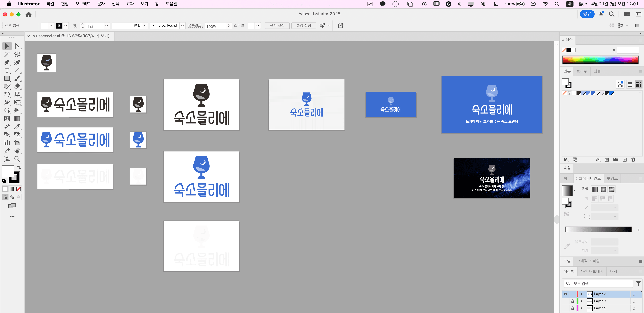Click the 공유 share button
The height and width of the screenshot is (313, 644).
pyautogui.click(x=587, y=14)
